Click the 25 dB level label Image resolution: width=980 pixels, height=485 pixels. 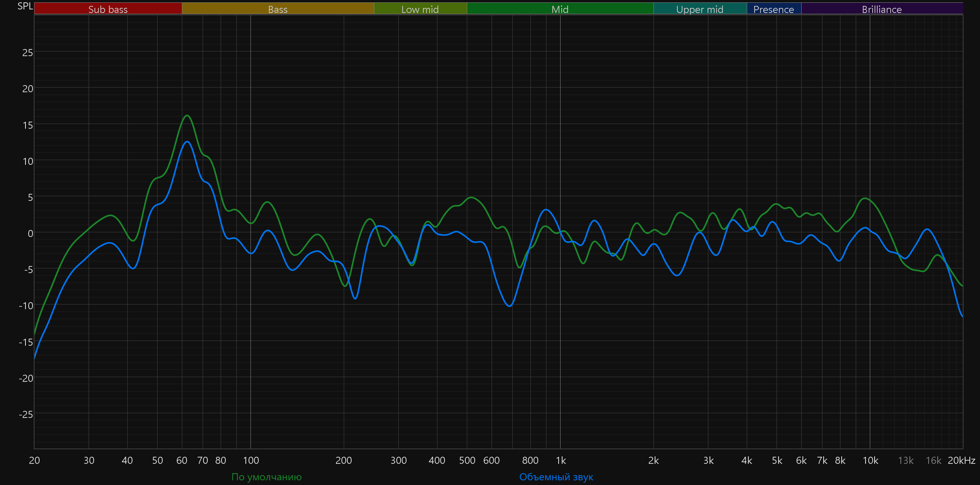pyautogui.click(x=27, y=53)
